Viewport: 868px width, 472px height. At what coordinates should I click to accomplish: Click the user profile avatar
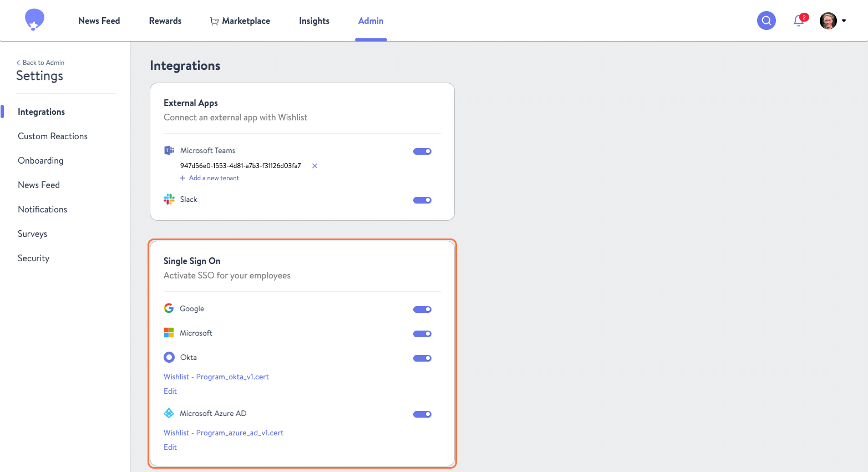pyautogui.click(x=828, y=21)
